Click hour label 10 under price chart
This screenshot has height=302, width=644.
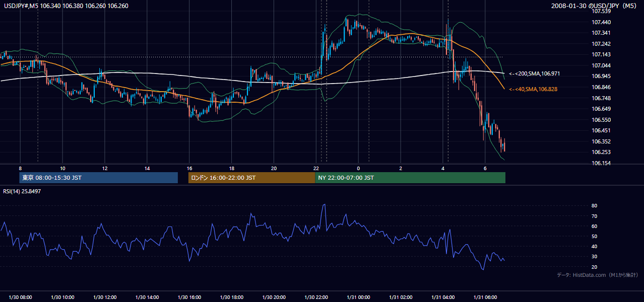[x=62, y=168]
